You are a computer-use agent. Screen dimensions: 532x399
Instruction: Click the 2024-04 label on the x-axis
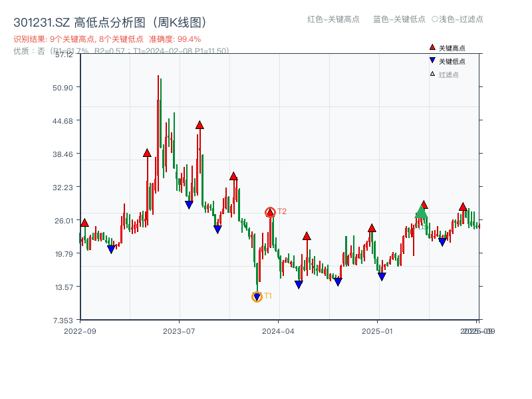tap(277, 331)
